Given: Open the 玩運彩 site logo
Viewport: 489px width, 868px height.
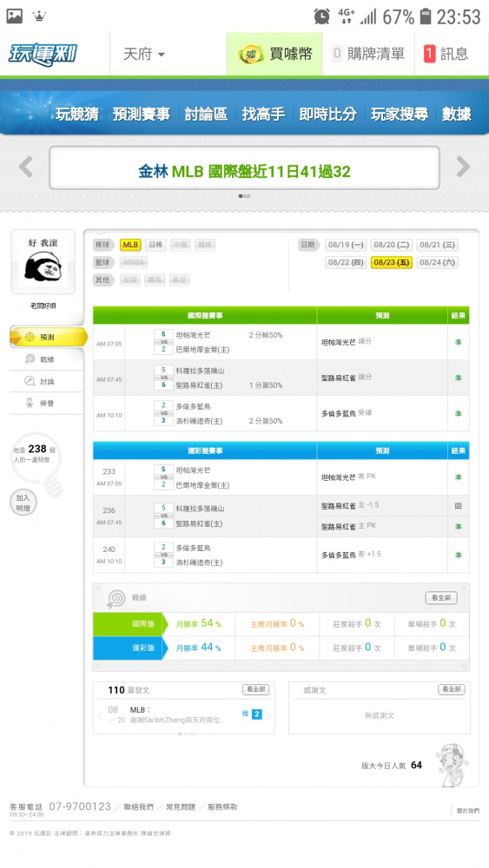Looking at the screenshot, I should pos(43,54).
